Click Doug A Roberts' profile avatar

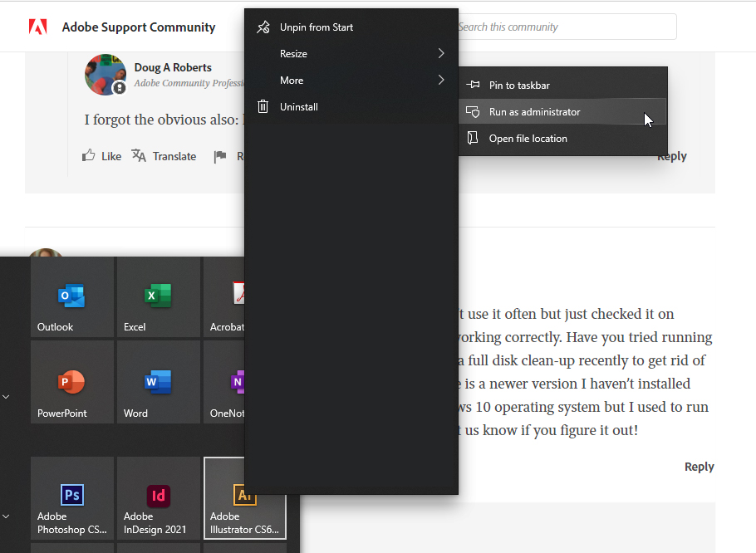coord(105,75)
